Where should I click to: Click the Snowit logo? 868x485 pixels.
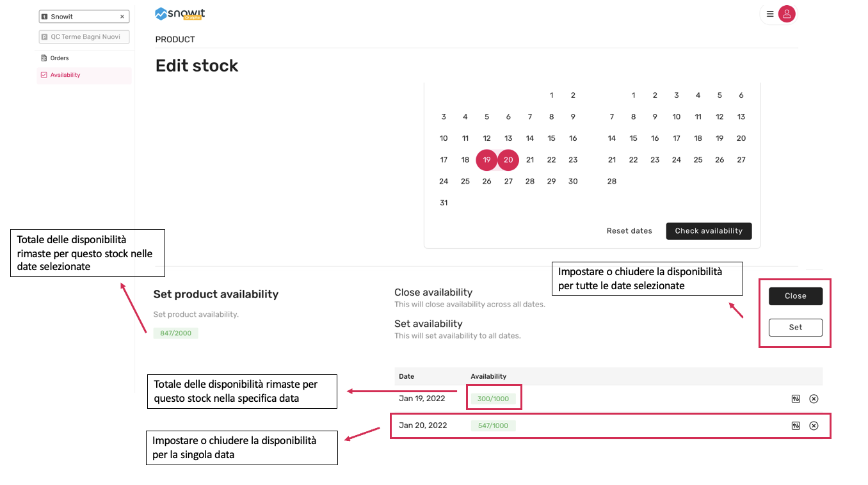point(180,13)
